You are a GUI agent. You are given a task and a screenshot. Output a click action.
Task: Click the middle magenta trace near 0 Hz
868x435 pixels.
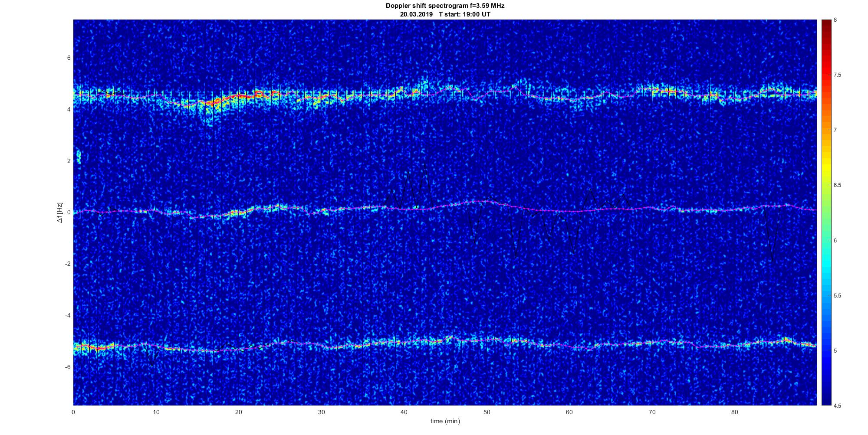pos(445,209)
